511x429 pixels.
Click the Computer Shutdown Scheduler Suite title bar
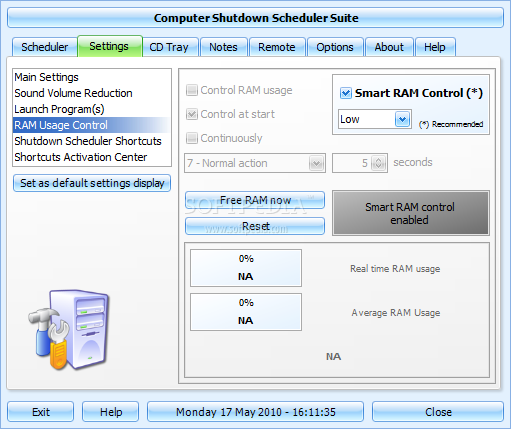(x=256, y=18)
